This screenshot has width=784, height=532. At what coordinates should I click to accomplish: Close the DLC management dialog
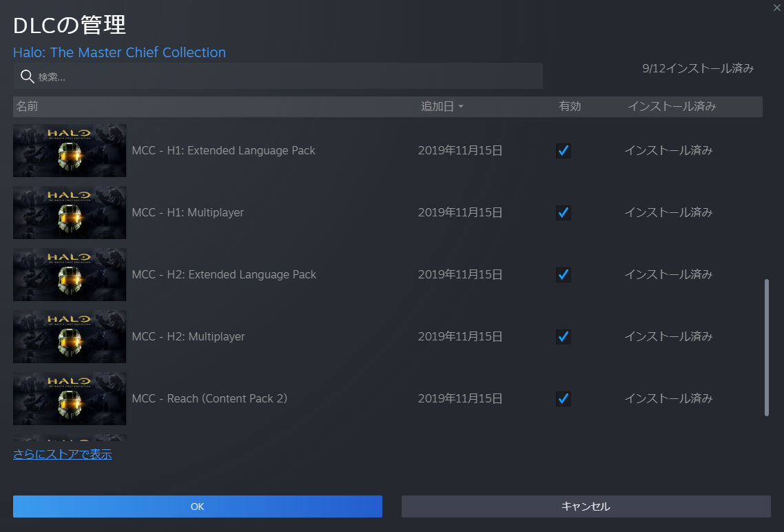click(777, 8)
